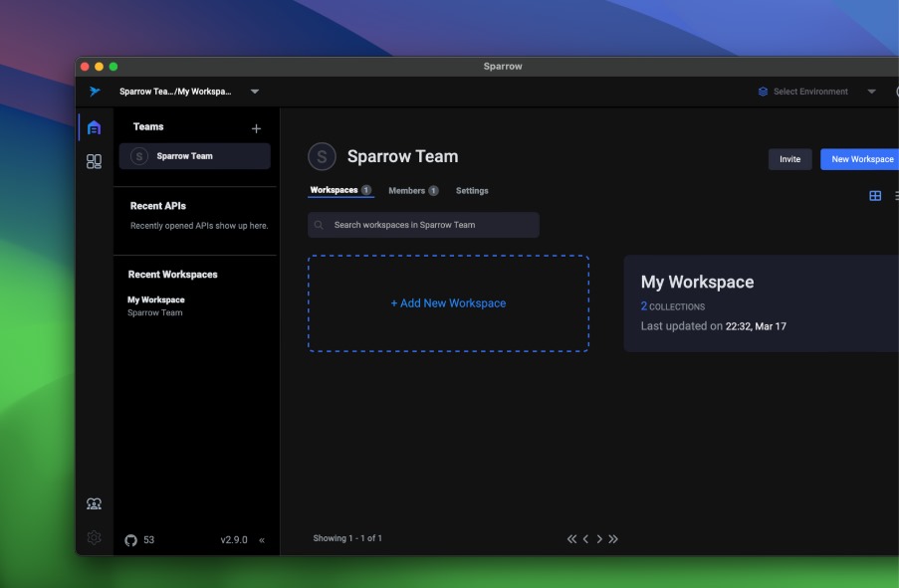
Task: Open the search icon in workspace search bar
Action: pos(318,225)
